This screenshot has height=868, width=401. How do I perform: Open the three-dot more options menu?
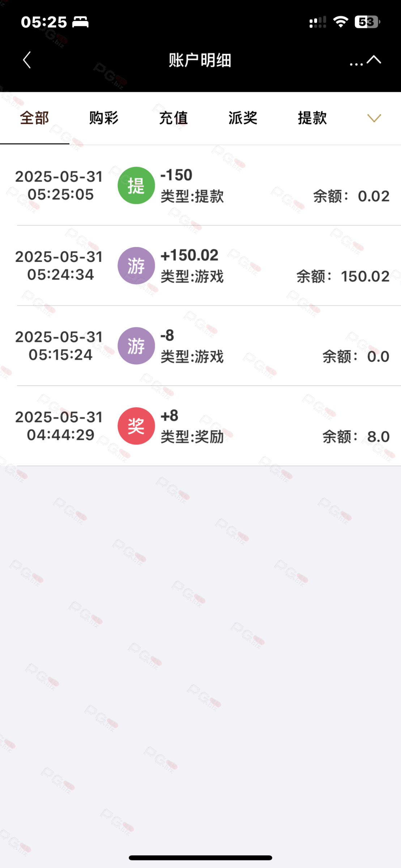pos(356,64)
